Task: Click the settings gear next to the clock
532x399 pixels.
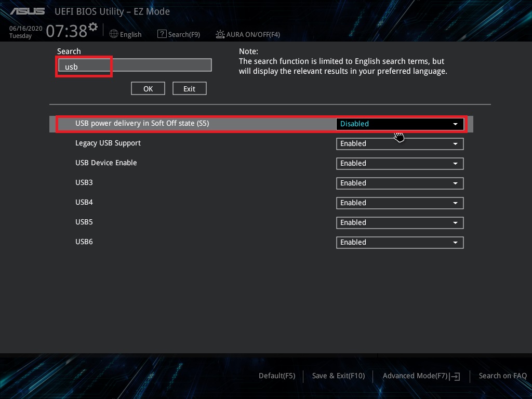Action: pyautogui.click(x=93, y=27)
